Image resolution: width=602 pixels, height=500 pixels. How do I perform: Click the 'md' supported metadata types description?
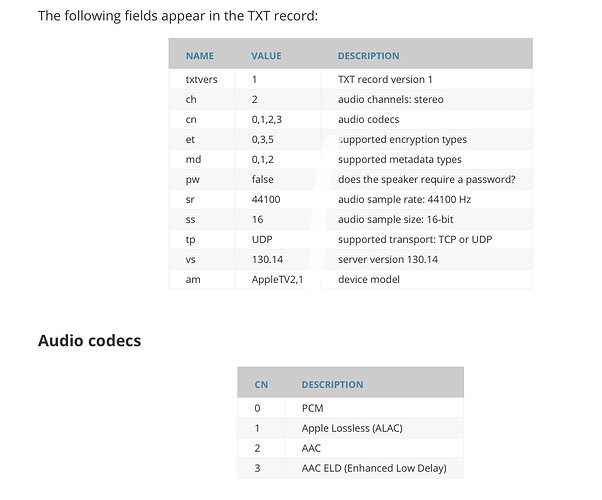(x=400, y=159)
